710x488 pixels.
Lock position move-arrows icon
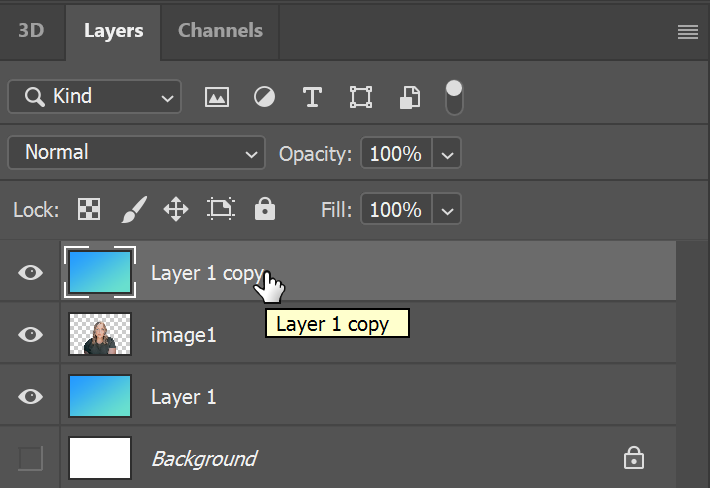(176, 209)
